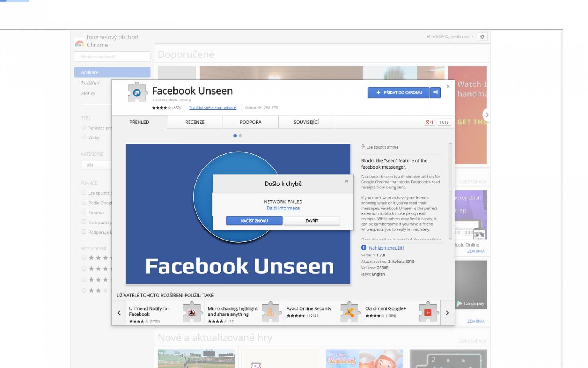588x368 pixels.
Task: Click the three-star rating radio button
Action: coord(84,280)
